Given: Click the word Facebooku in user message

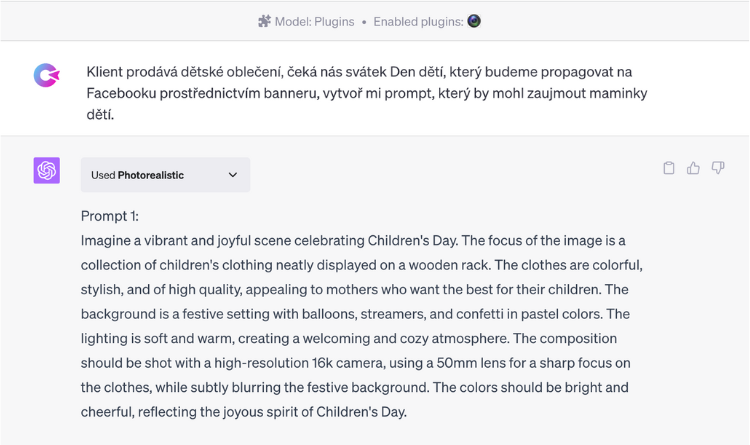Looking at the screenshot, I should click(x=121, y=93).
